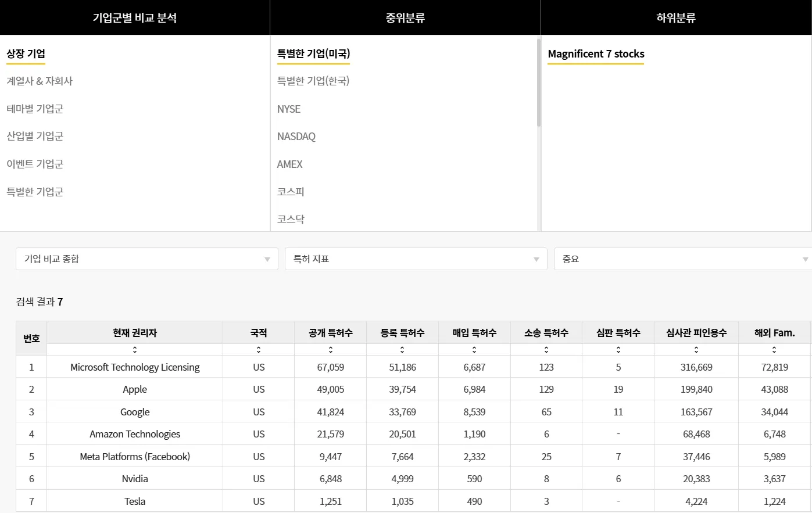Screen dimensions: 812x513
Task: Choose 코스피 subcategory
Action: tap(291, 192)
